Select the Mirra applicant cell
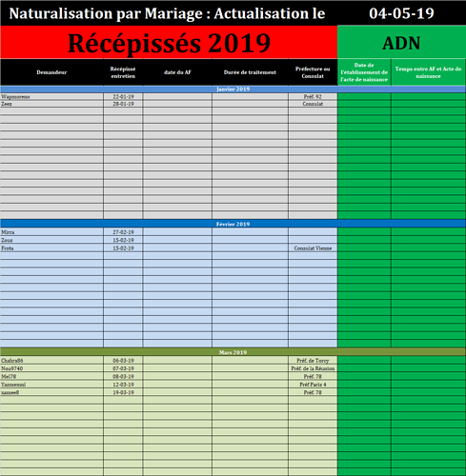Image resolution: width=466 pixels, height=476 pixels. click(x=51, y=232)
